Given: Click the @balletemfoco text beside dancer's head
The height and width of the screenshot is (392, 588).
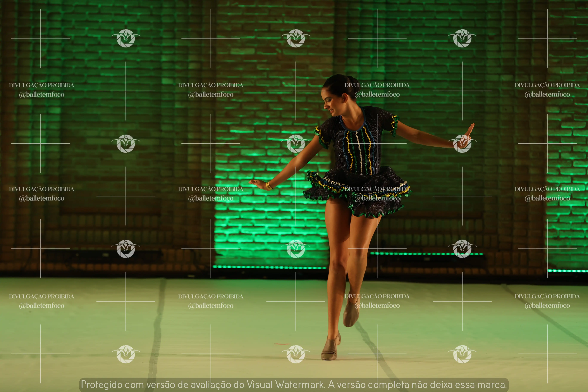Looking at the screenshot, I should click(x=377, y=94).
